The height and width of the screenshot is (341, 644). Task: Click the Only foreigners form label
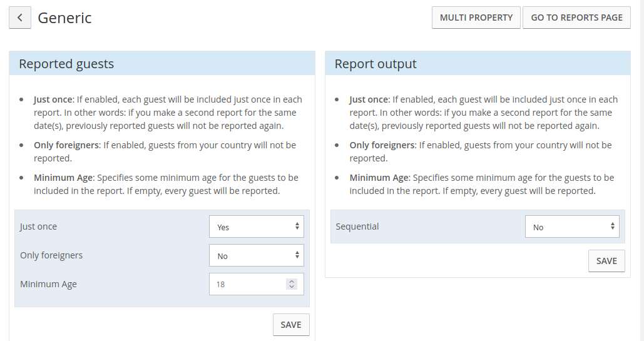[51, 255]
